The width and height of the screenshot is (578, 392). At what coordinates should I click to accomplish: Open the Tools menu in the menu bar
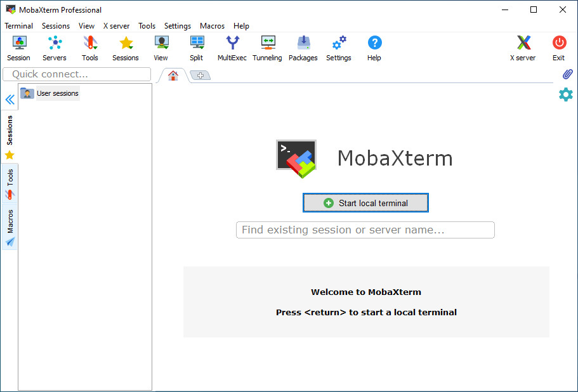(147, 26)
